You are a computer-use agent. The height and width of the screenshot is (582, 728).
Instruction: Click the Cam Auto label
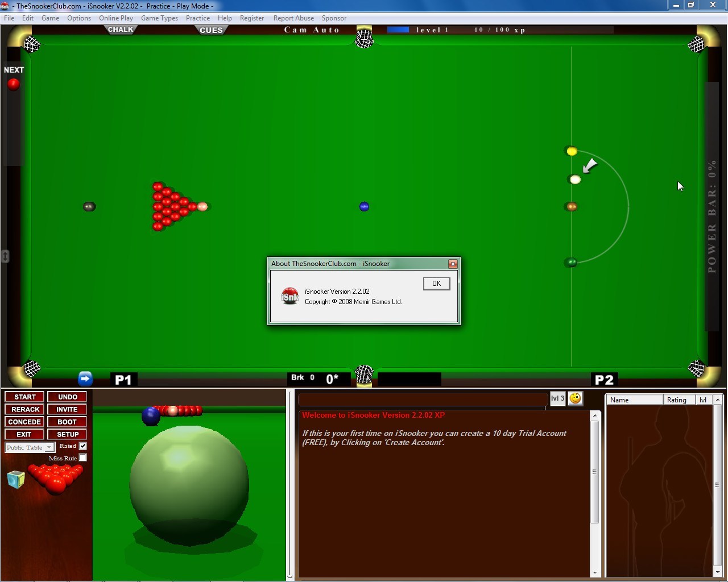click(312, 30)
